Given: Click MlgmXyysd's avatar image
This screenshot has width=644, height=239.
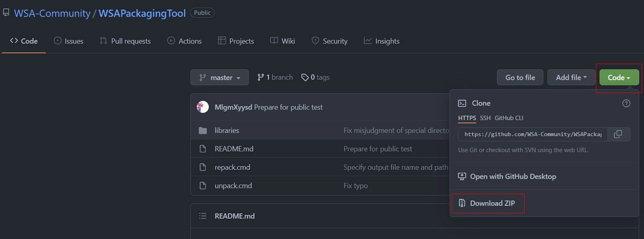Looking at the screenshot, I should tap(203, 107).
